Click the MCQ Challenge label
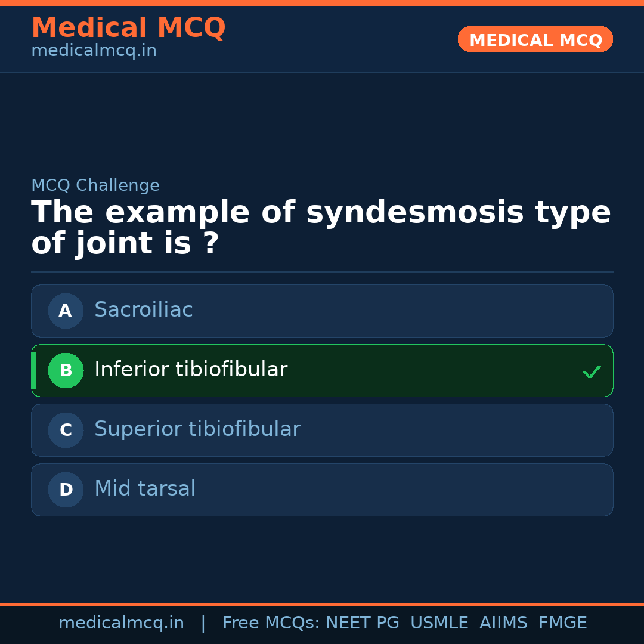The height and width of the screenshot is (644, 644). (95, 185)
